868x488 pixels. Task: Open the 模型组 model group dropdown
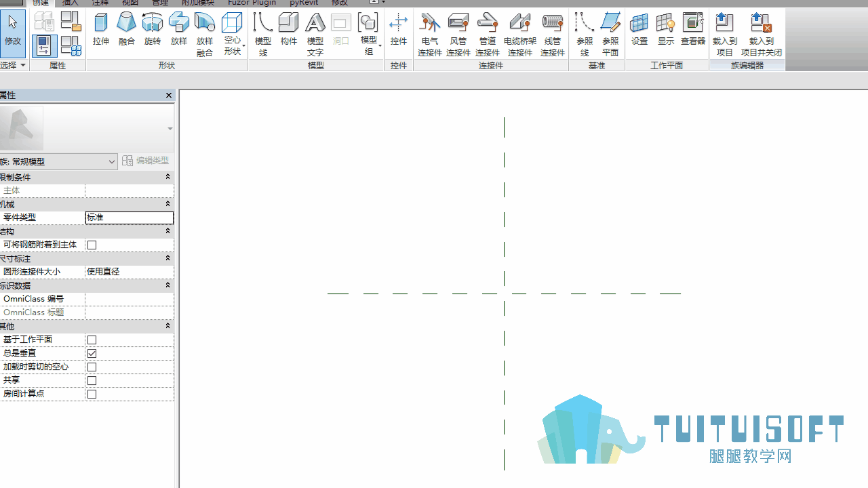[x=369, y=34]
